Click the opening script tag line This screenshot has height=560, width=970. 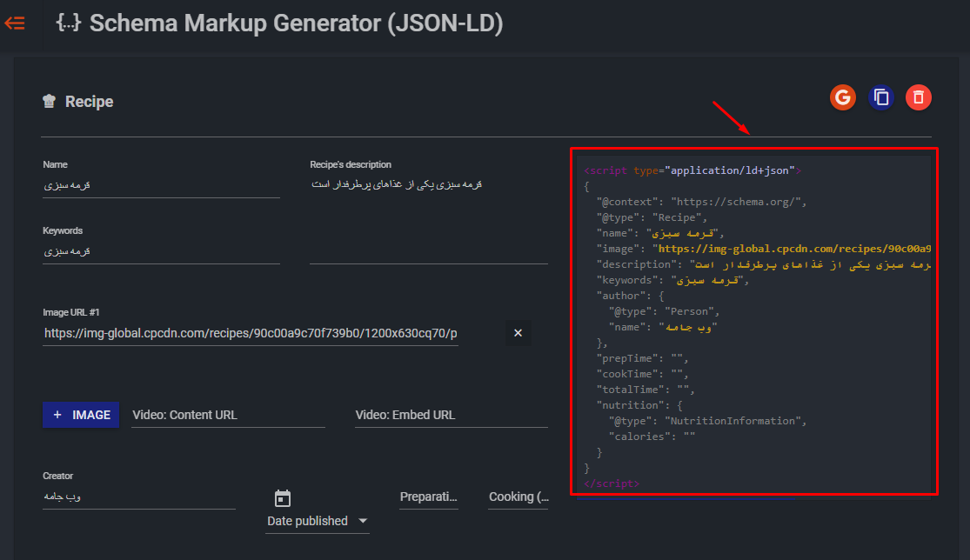tap(692, 170)
